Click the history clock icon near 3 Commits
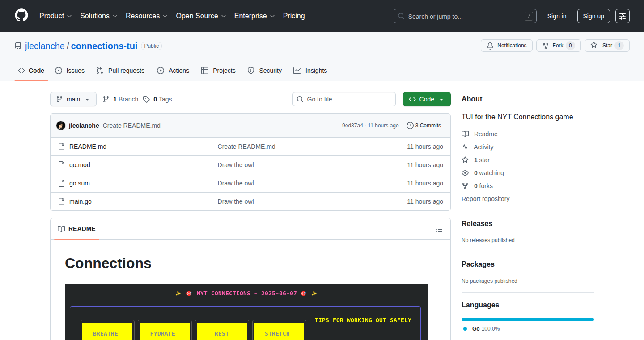 410,126
